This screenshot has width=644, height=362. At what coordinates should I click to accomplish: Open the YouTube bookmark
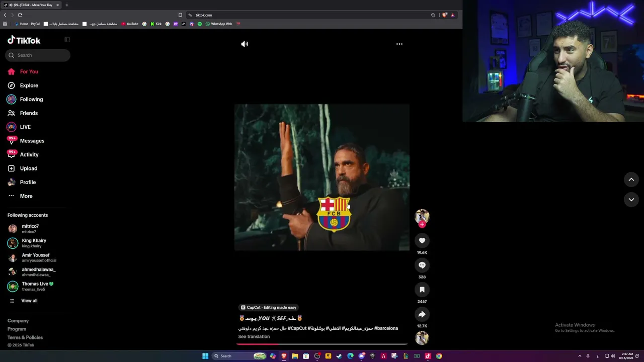pos(130,24)
